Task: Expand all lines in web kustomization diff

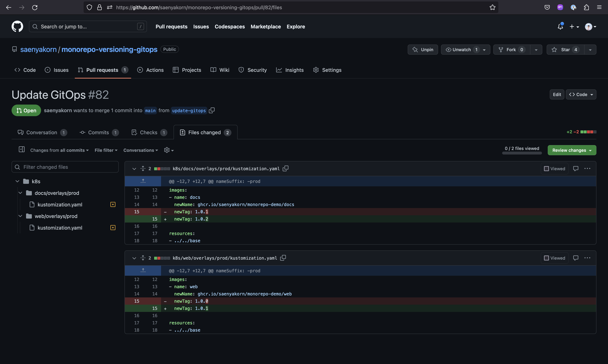Action: (x=143, y=258)
